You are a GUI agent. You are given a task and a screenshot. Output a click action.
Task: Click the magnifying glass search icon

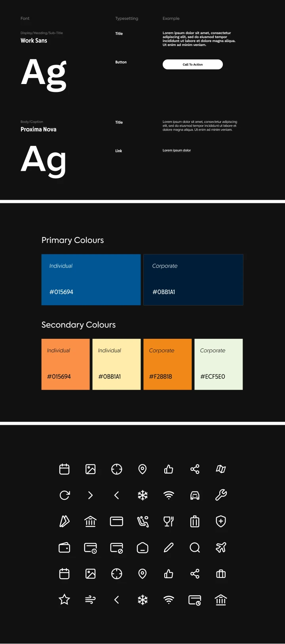(x=195, y=548)
